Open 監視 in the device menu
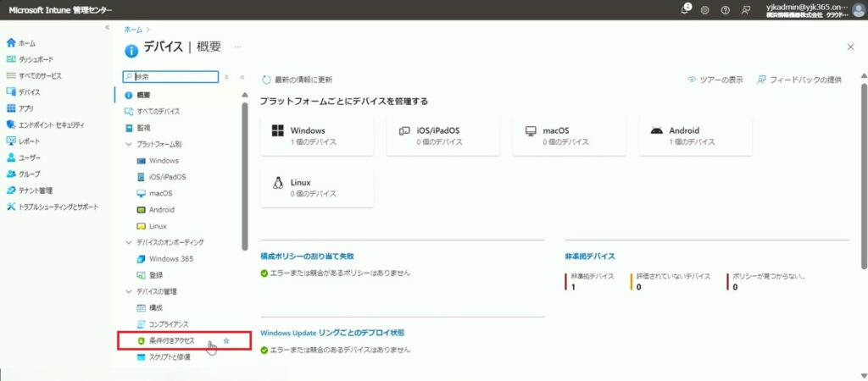The image size is (868, 381). pyautogui.click(x=137, y=128)
